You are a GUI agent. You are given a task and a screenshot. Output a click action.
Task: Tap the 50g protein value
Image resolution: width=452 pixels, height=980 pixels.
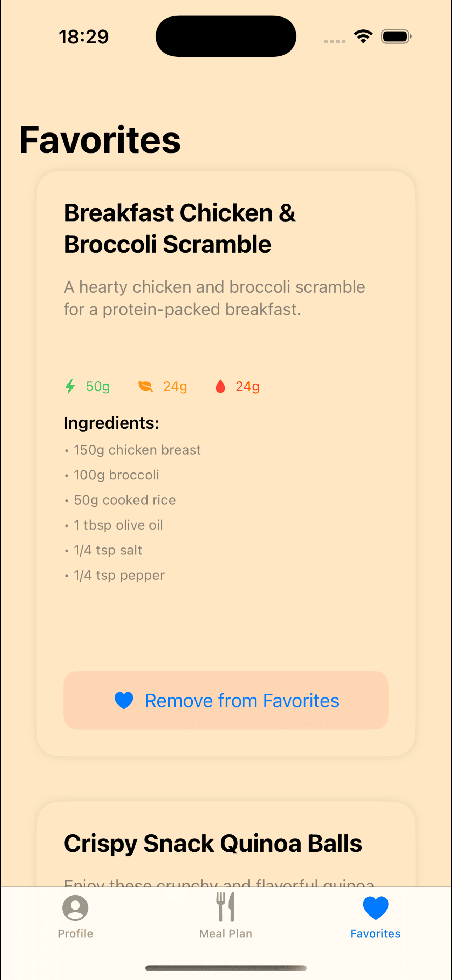98,387
